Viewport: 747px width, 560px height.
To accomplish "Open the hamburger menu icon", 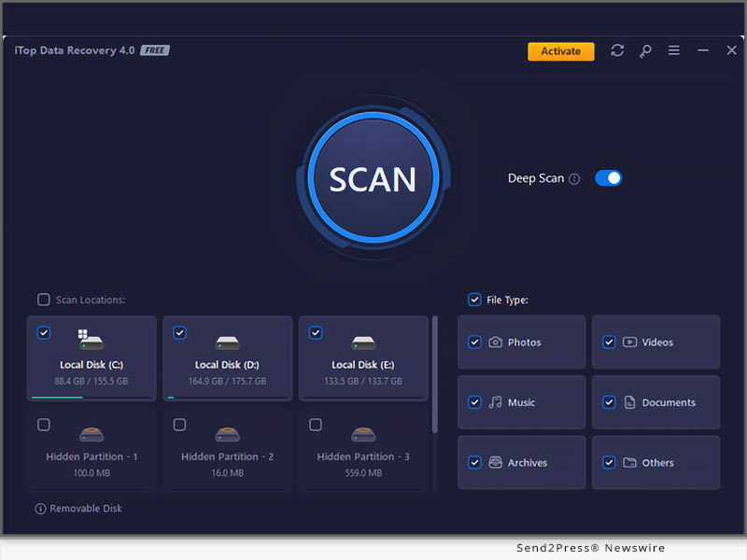I will point(673,50).
